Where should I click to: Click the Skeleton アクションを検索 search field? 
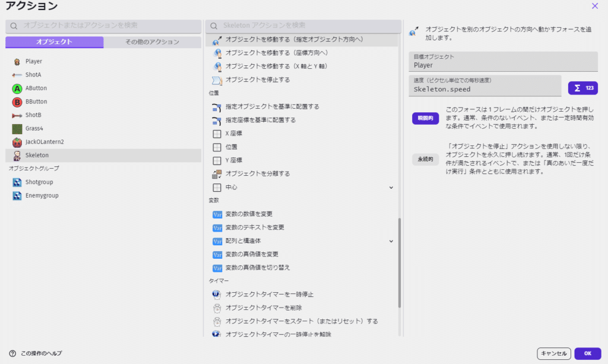(303, 26)
